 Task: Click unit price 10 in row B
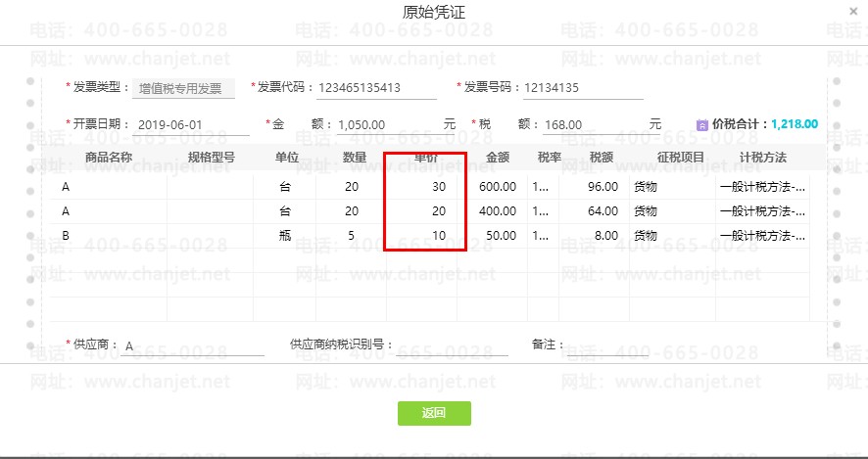pyautogui.click(x=422, y=236)
